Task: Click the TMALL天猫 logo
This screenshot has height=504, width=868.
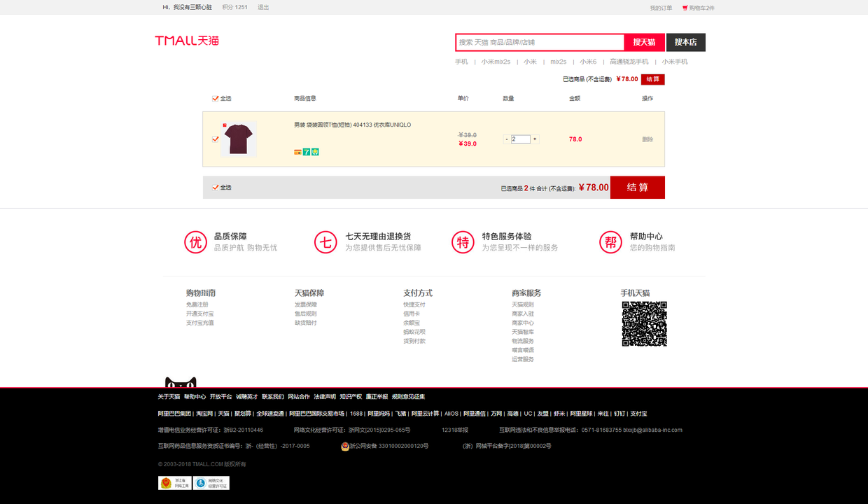Action: 187,41
